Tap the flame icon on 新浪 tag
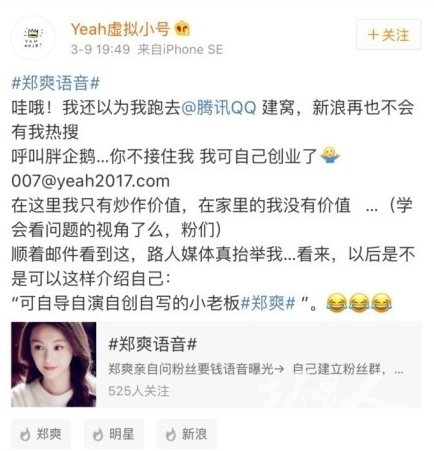This screenshot has width=434, height=451. 171,435
